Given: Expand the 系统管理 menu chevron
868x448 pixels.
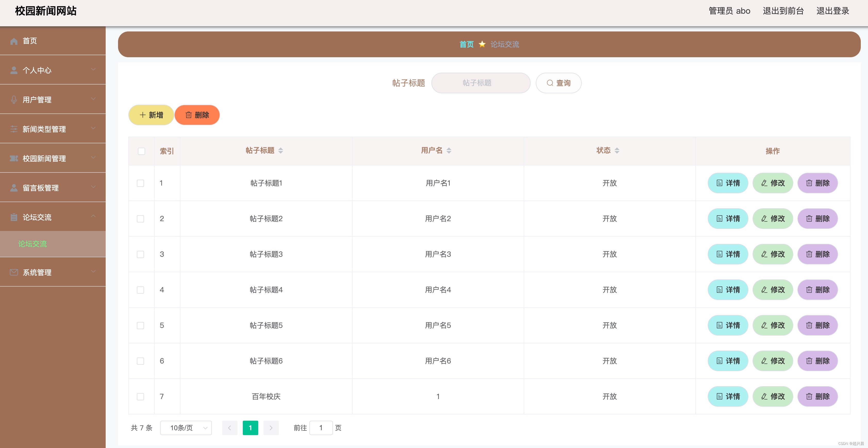Looking at the screenshot, I should [93, 271].
